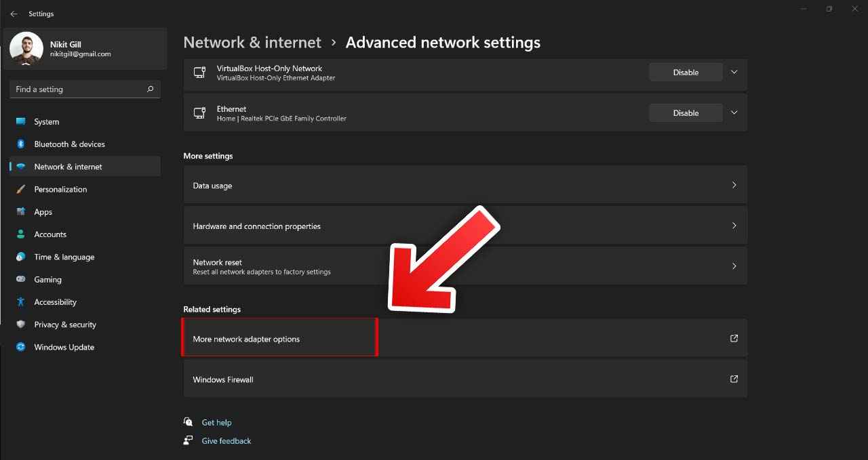The height and width of the screenshot is (460, 868).
Task: Click the Privacy & security shield icon
Action: point(20,325)
